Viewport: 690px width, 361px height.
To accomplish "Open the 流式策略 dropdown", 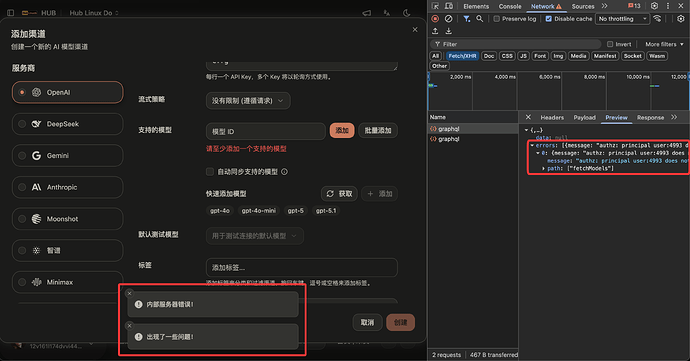I will (x=248, y=101).
